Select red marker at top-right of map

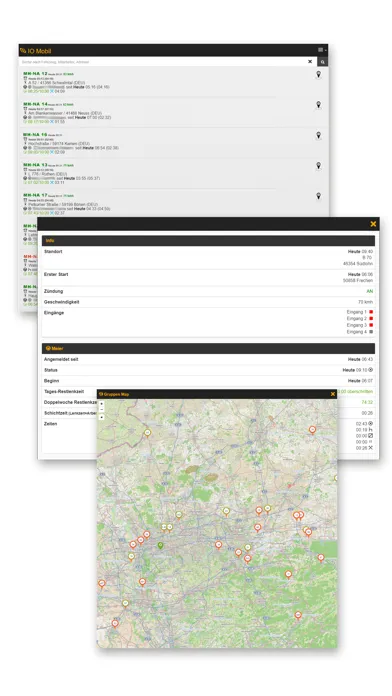[x=312, y=430]
